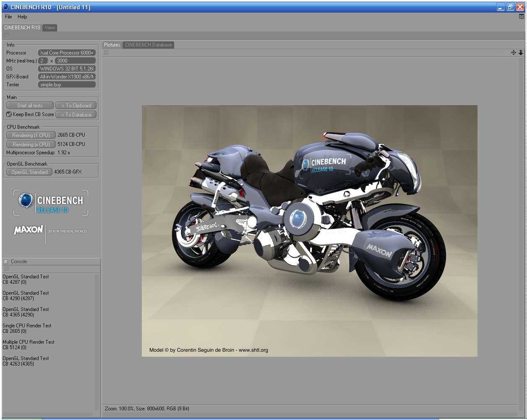Click the 5124 CB-CPU score

[x=71, y=144]
